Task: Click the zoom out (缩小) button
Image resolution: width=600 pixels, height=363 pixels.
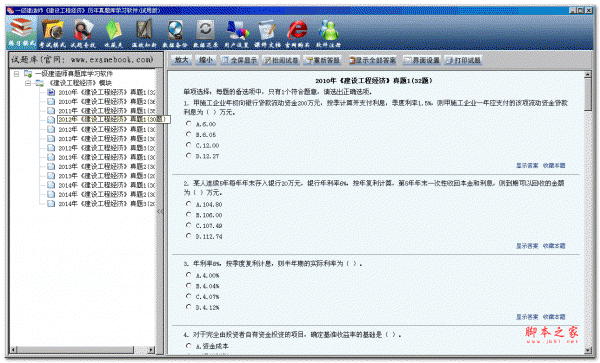Action: [x=205, y=60]
